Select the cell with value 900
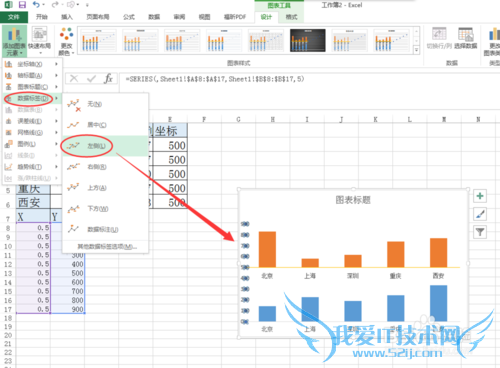This screenshot has height=368, width=500. tap(68, 309)
